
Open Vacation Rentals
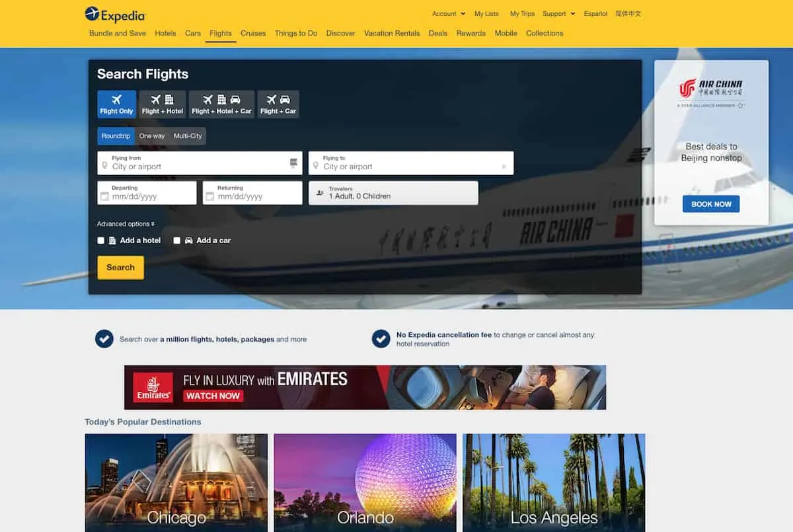(x=392, y=33)
